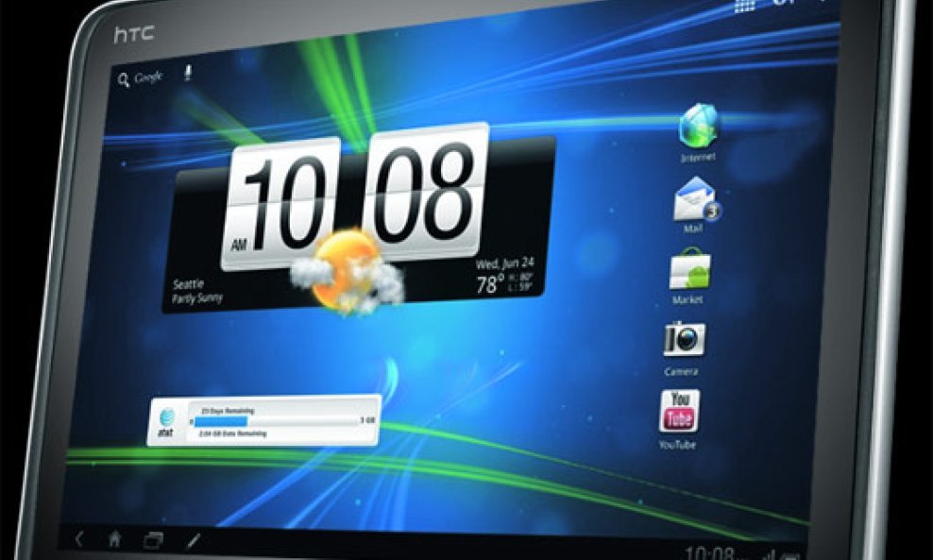The image size is (933, 560).
Task: Tap the Partly Sunny weather text
Action: pos(197,297)
